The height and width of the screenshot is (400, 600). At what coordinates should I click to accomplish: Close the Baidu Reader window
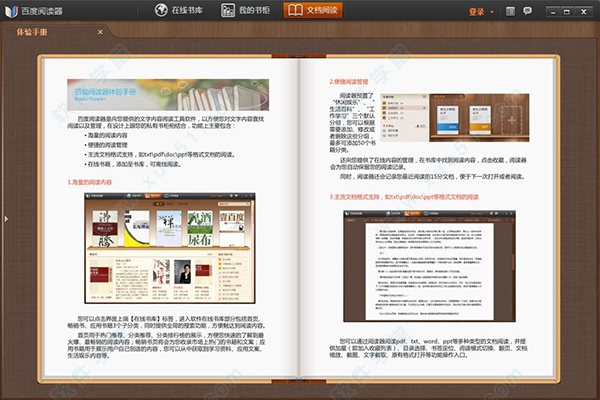point(584,12)
